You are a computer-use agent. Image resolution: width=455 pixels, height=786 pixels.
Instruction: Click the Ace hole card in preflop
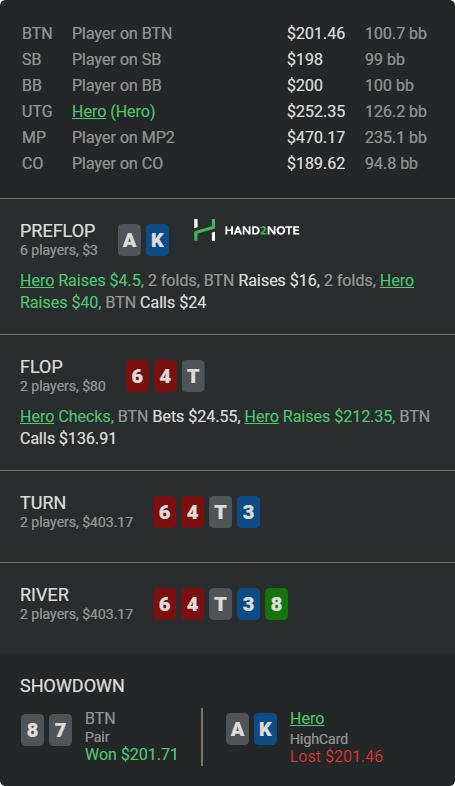click(129, 240)
